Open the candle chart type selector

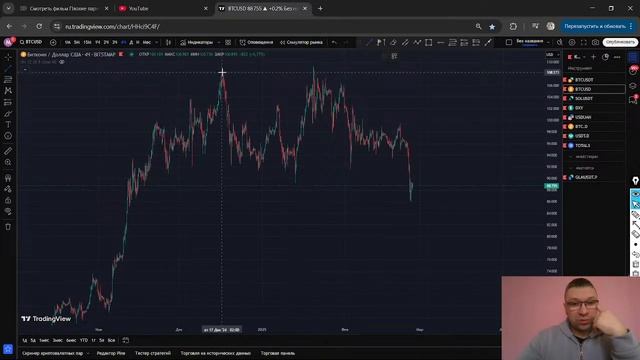click(x=168, y=42)
